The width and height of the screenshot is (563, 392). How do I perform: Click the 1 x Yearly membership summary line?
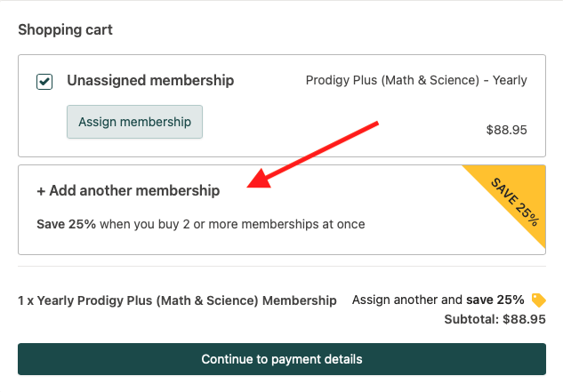tap(177, 300)
